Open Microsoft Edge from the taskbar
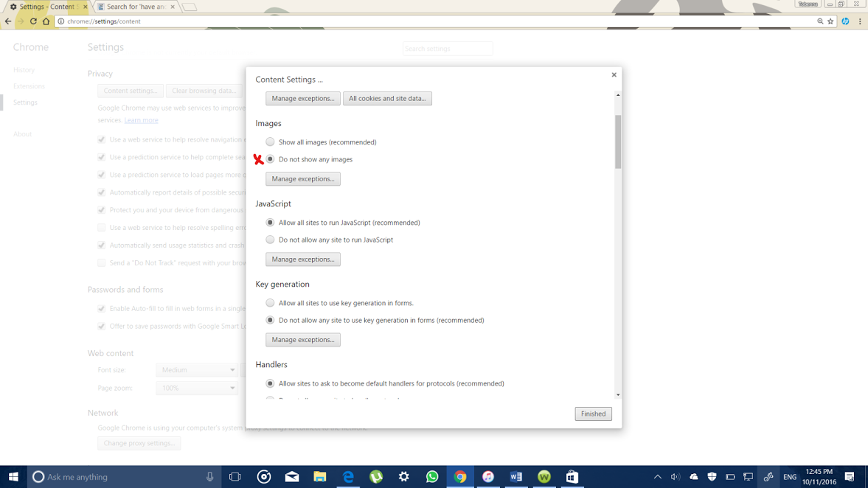Image resolution: width=868 pixels, height=488 pixels. [x=348, y=477]
